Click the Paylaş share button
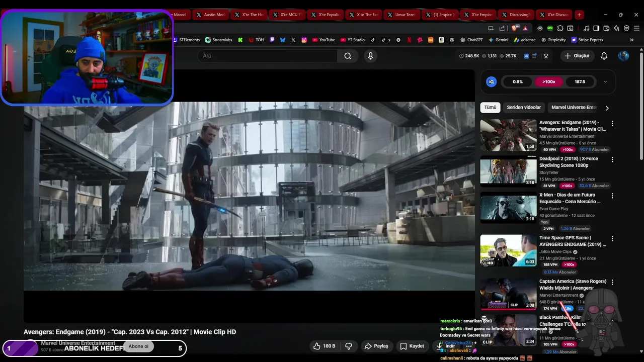 point(376,346)
